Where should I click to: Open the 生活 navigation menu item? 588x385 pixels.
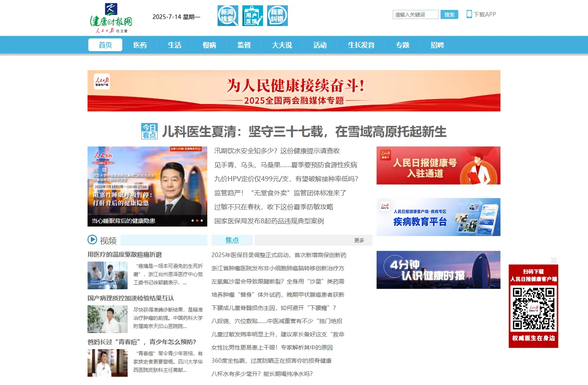pos(175,45)
